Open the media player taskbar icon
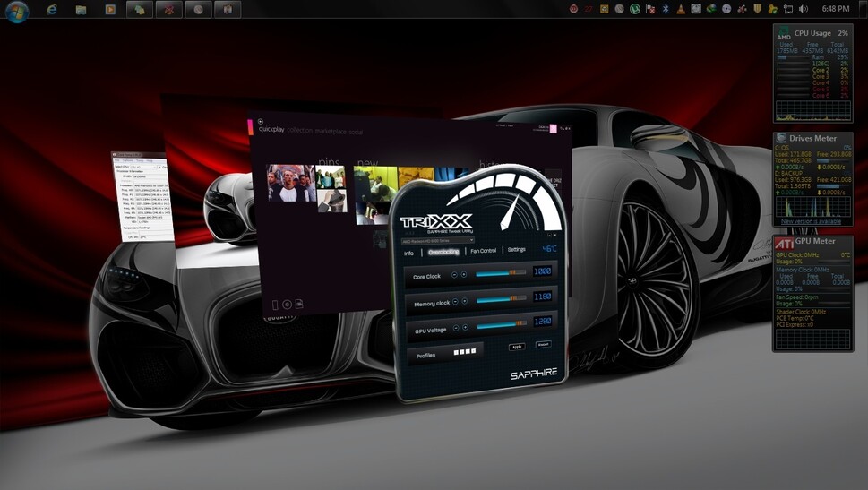868x490 pixels. coord(110,10)
